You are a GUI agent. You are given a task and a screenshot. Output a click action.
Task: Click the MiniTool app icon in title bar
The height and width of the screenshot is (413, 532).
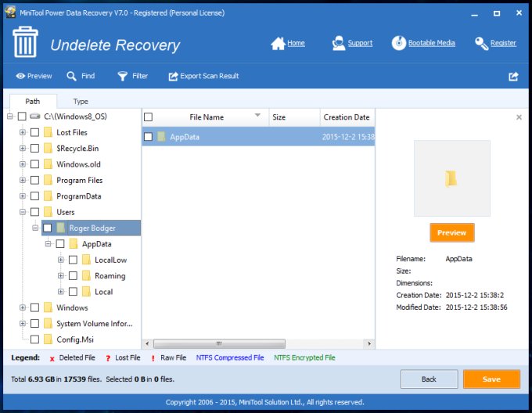pos(10,12)
